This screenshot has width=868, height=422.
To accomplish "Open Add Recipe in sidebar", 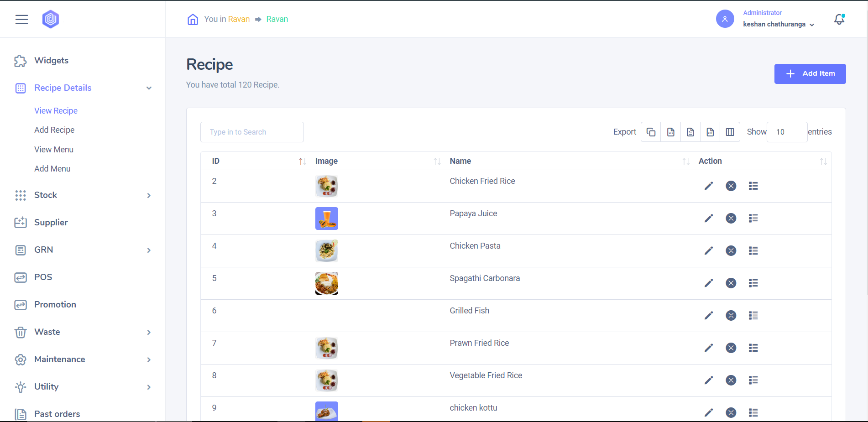I will [54, 130].
